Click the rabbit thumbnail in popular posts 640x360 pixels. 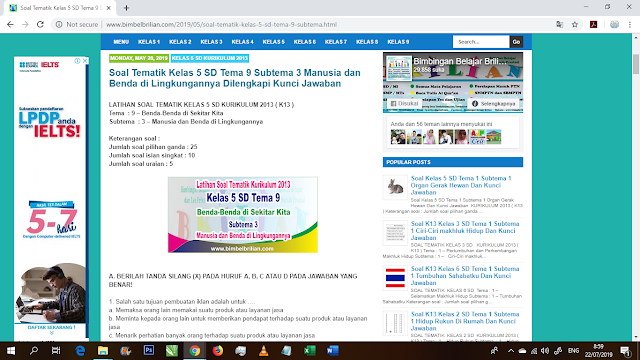(395, 187)
